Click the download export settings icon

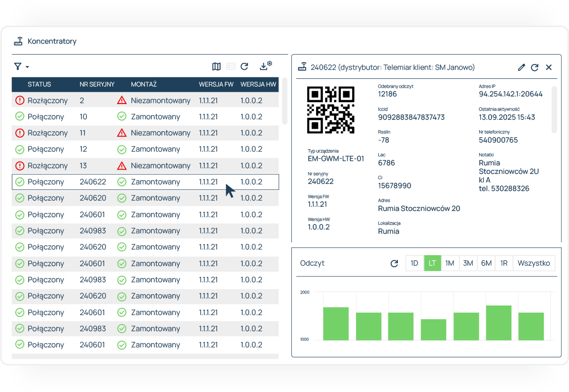coord(265,66)
